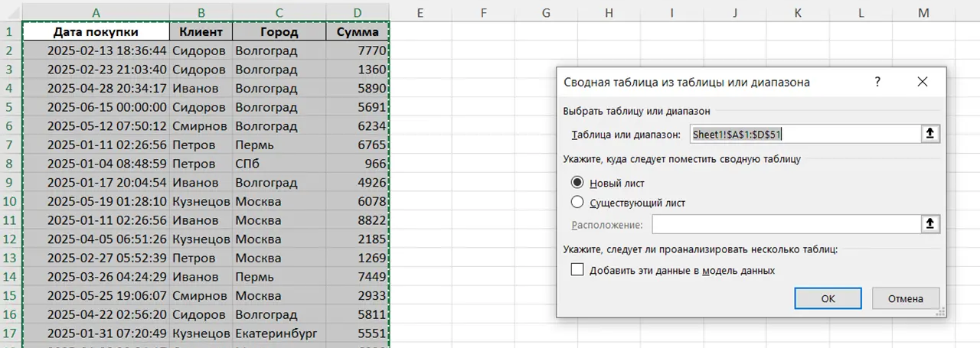Click the amount cell 7770
980x348 pixels.
pos(358,50)
